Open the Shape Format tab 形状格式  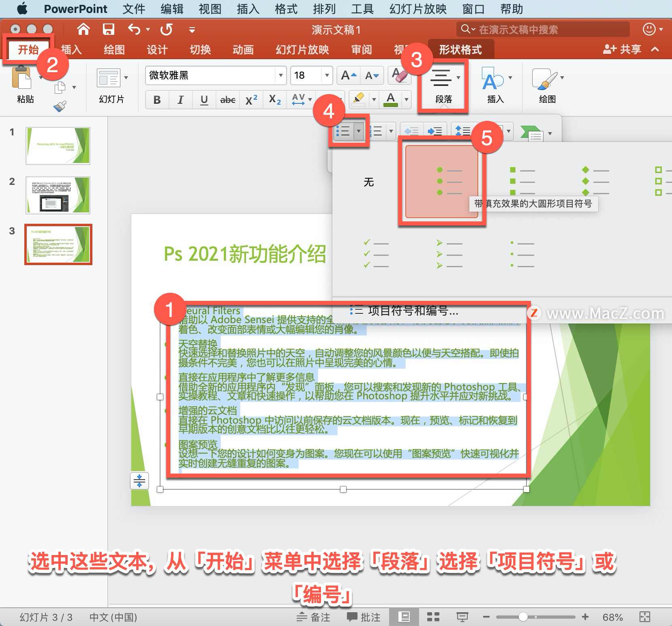pos(460,49)
